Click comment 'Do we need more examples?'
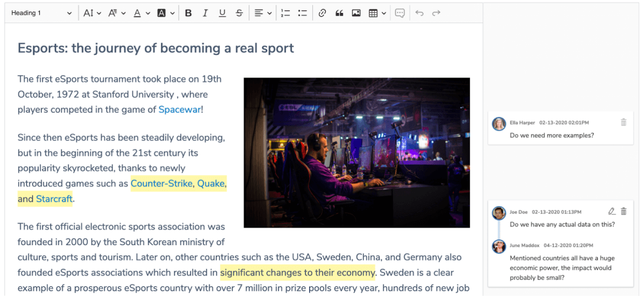 pyautogui.click(x=552, y=135)
